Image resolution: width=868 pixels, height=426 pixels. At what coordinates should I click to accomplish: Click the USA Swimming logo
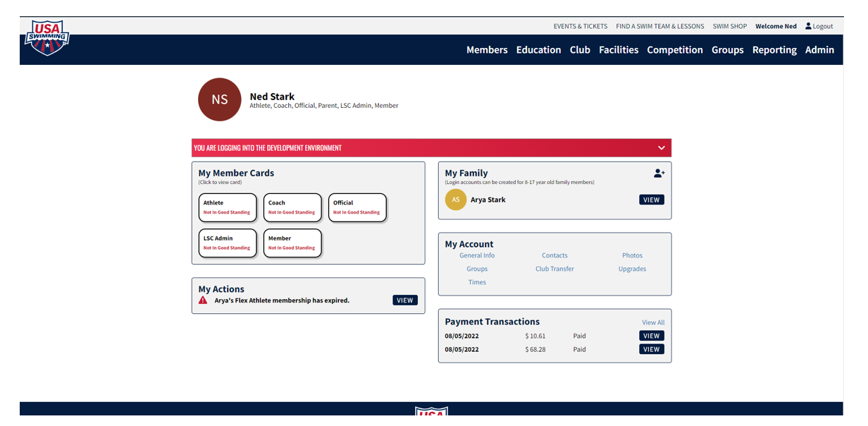coord(46,37)
